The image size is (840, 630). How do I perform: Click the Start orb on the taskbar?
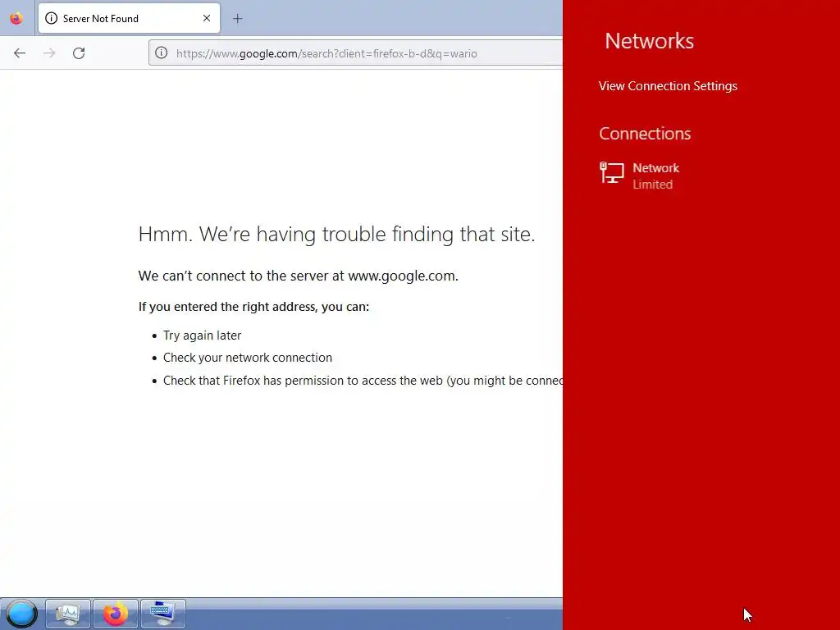click(21, 614)
